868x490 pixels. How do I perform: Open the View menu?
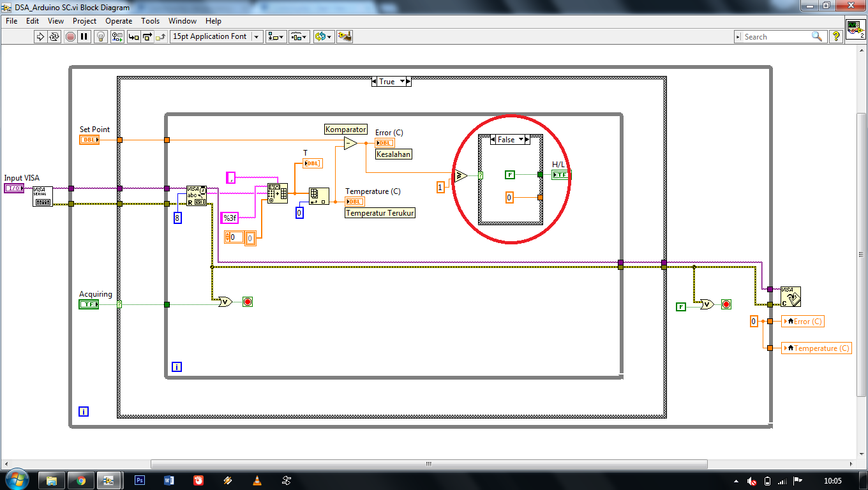[x=56, y=21]
